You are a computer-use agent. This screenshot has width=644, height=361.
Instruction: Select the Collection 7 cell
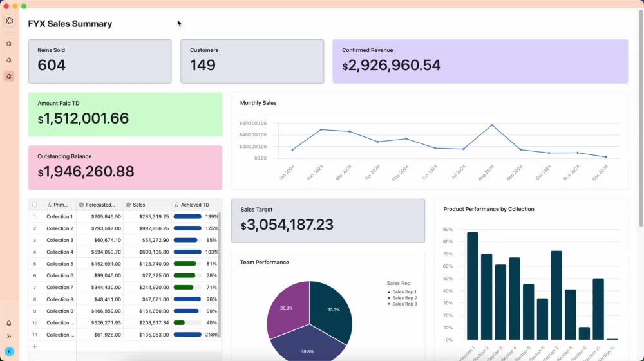click(59, 288)
